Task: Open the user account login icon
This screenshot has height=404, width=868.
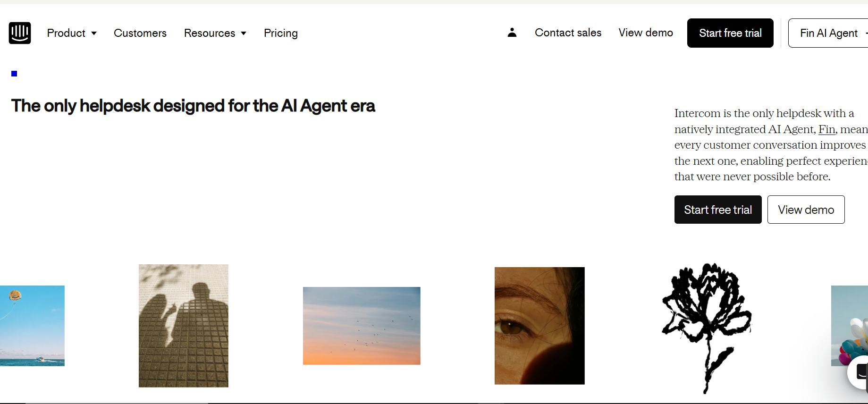Action: click(x=512, y=33)
